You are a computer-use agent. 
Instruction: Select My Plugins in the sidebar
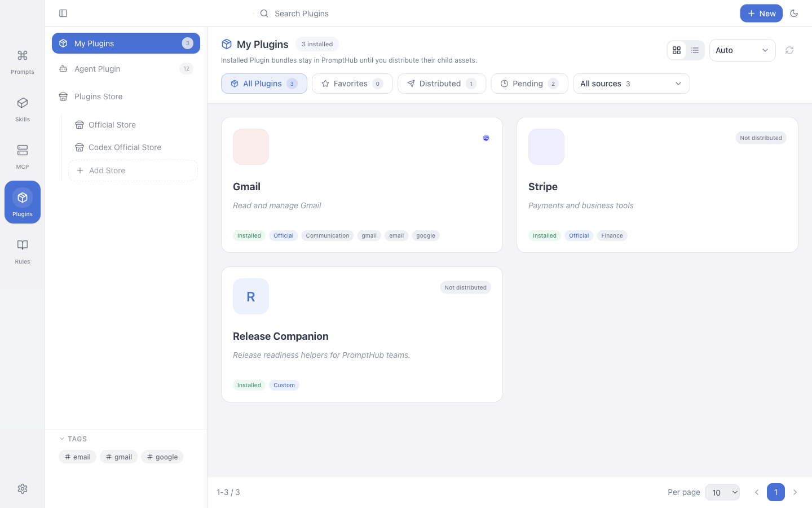click(126, 43)
